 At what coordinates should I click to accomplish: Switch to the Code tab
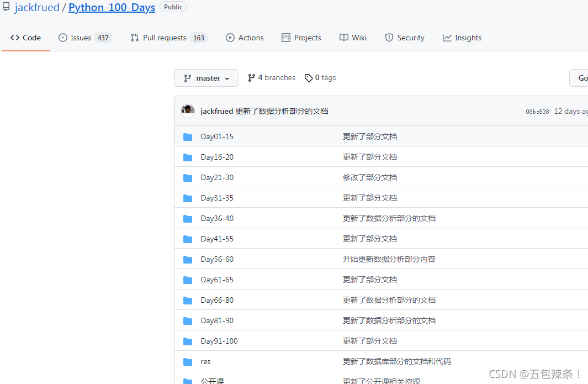tap(25, 38)
